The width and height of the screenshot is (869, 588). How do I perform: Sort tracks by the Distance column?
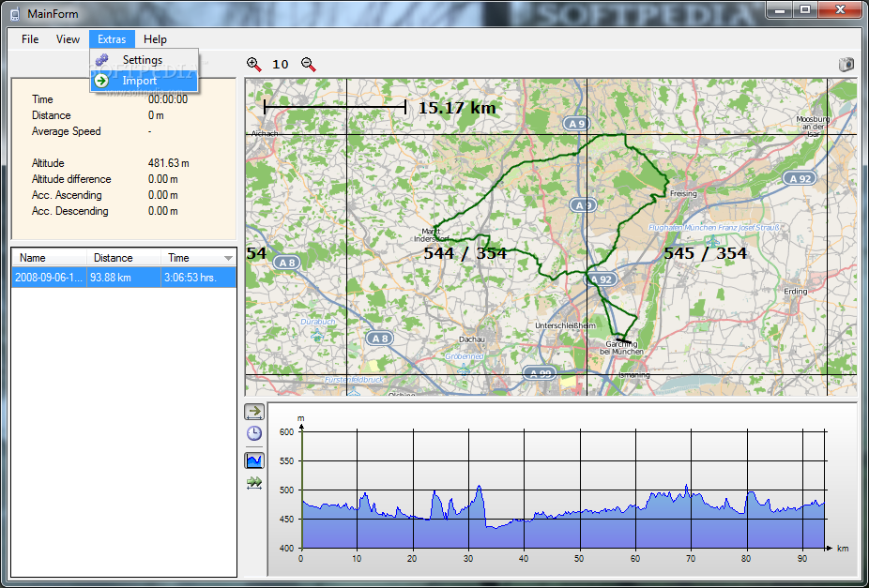(x=124, y=258)
